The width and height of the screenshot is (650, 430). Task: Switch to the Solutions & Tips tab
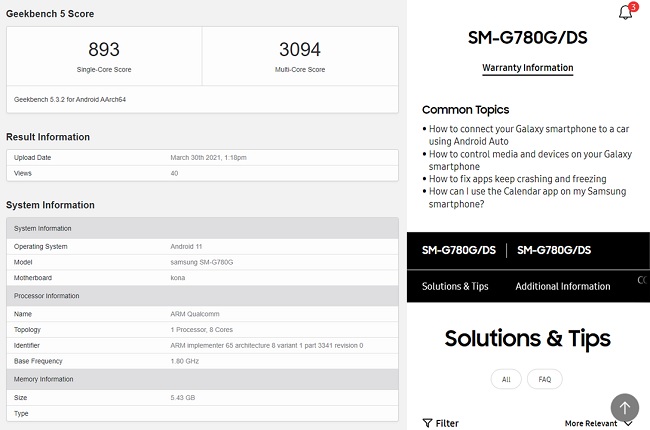point(455,286)
